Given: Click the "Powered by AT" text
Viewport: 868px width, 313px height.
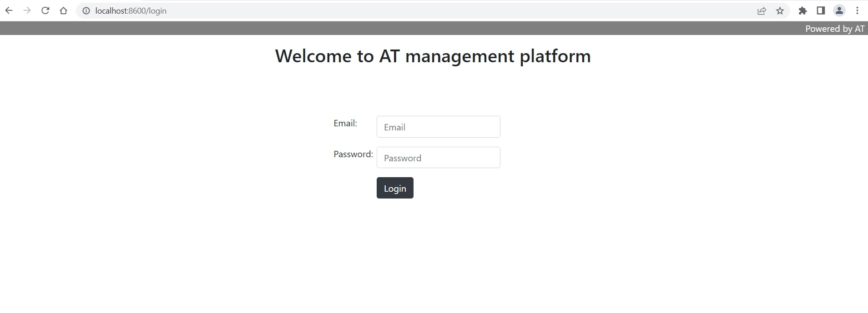Looking at the screenshot, I should [x=834, y=29].
